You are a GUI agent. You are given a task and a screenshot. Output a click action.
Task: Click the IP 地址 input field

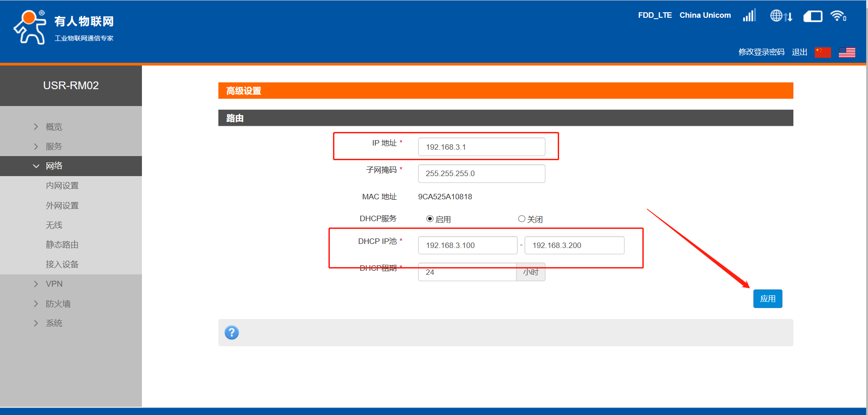click(481, 147)
